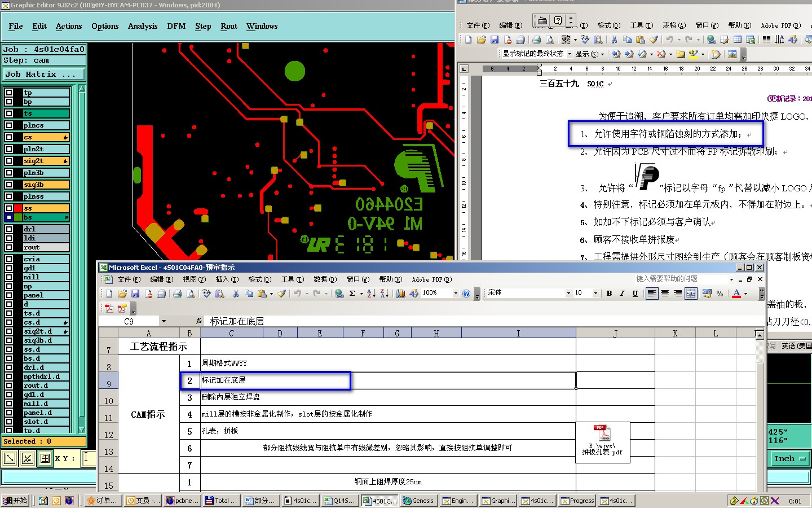Toggle checkbox for rout layer

[x=8, y=247]
